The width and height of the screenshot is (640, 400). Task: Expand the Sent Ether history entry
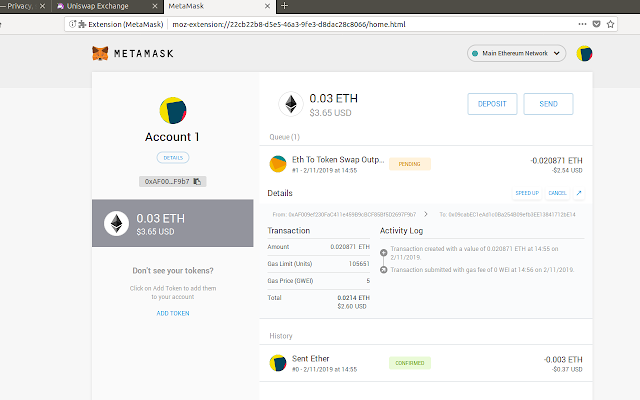point(426,363)
